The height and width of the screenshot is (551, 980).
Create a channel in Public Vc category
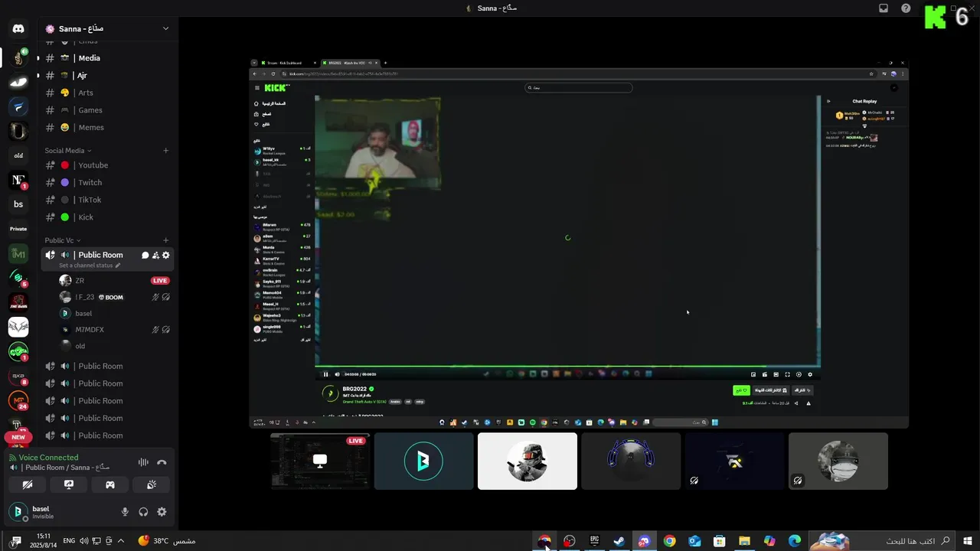point(165,240)
